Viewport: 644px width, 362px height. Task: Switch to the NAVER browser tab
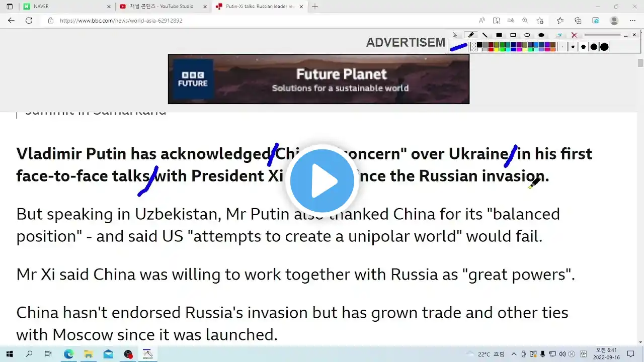pos(66,7)
